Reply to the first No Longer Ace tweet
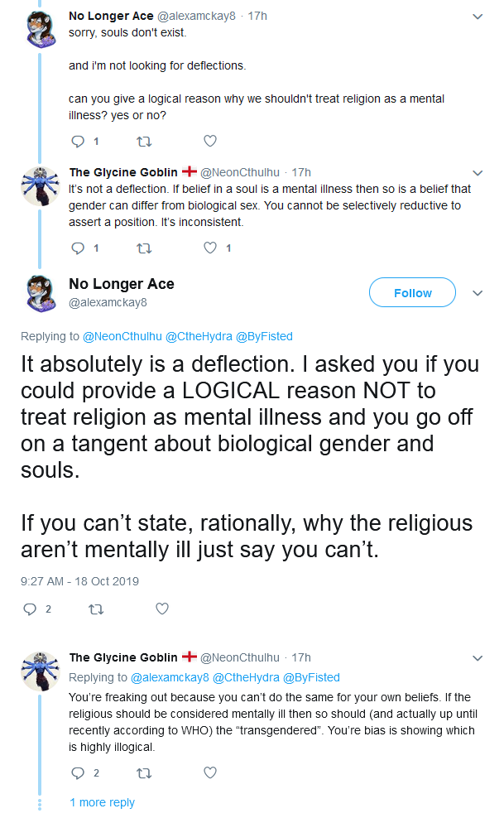504x818 pixels. point(78,142)
